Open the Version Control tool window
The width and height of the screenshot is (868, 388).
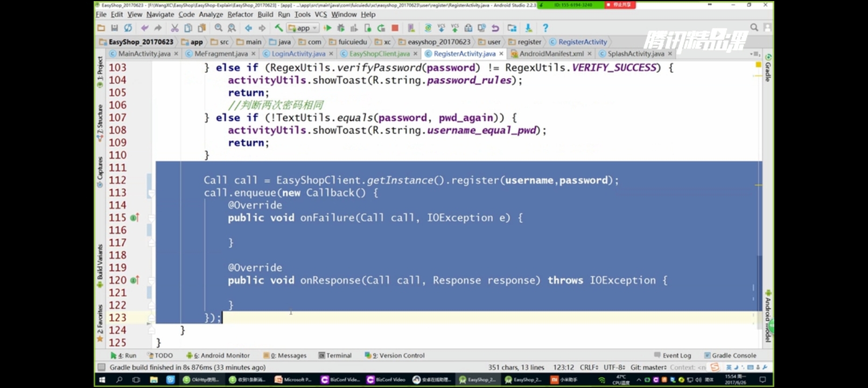click(395, 356)
